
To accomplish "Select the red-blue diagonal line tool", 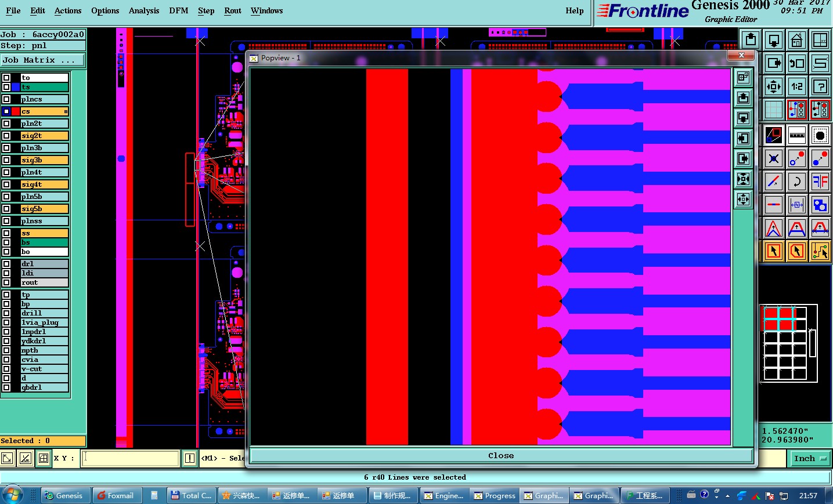I will 774,182.
